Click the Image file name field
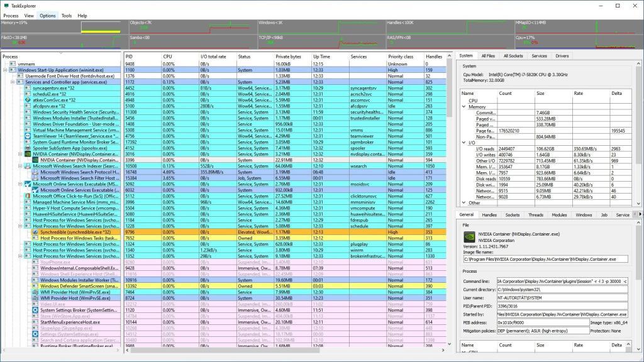 (x=545, y=259)
